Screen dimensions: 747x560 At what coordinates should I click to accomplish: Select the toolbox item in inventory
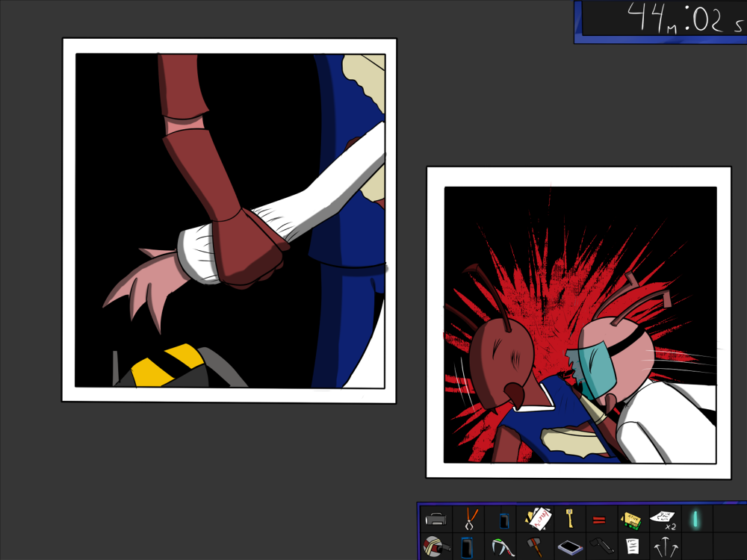pyautogui.click(x=436, y=518)
